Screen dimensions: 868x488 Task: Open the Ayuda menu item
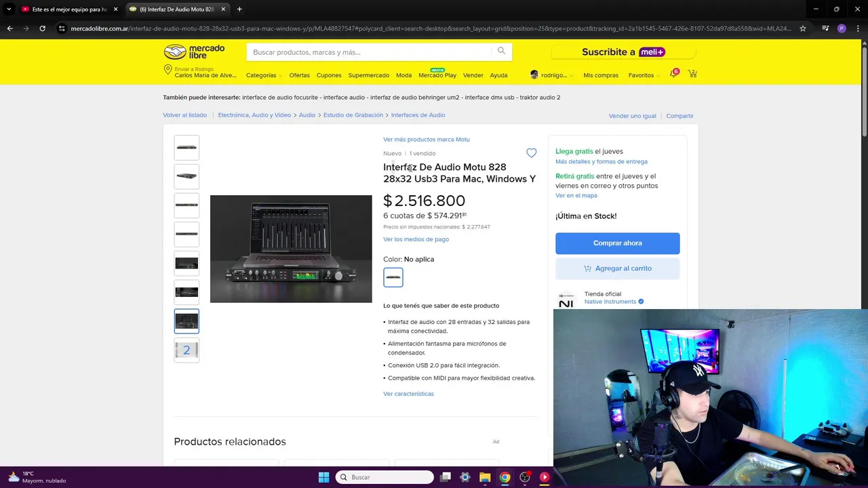click(498, 75)
